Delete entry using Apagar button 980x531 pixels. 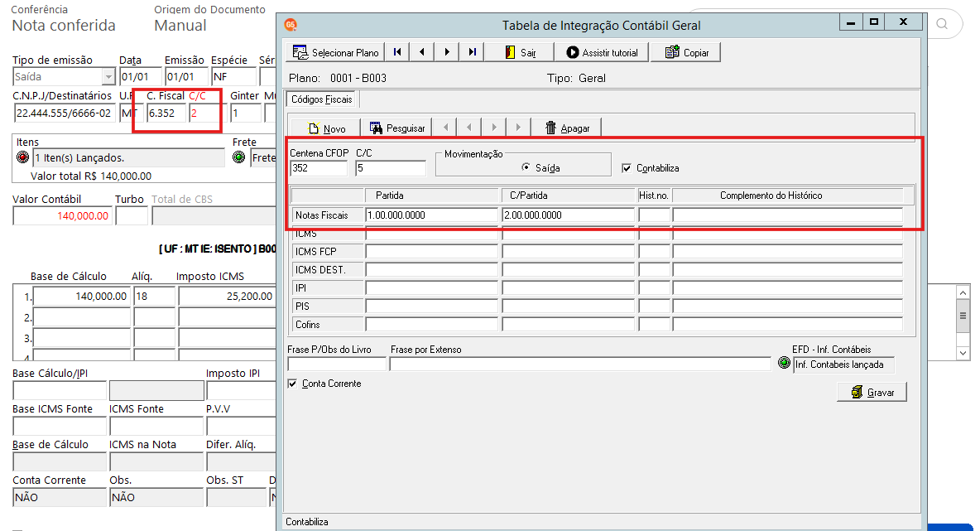[567, 128]
